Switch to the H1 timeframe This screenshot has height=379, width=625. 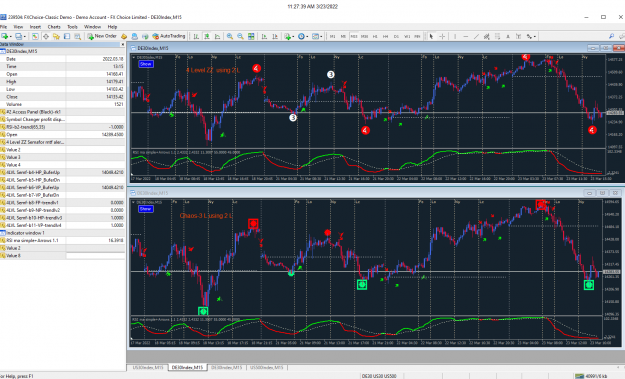(x=375, y=36)
